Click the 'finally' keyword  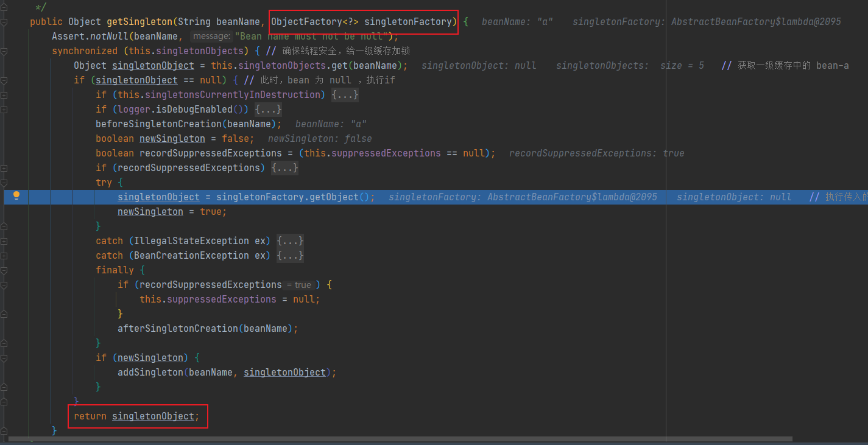pos(115,270)
